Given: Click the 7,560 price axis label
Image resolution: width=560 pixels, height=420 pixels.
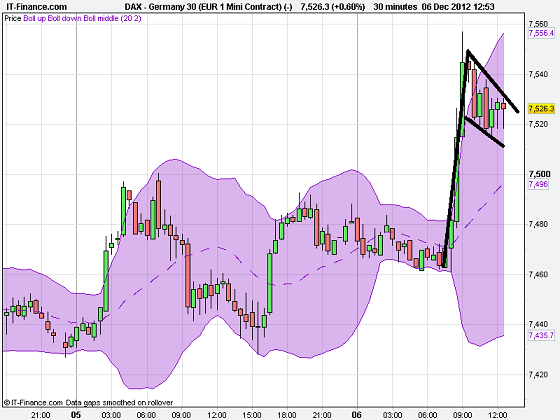Looking at the screenshot, I should coord(538,24).
